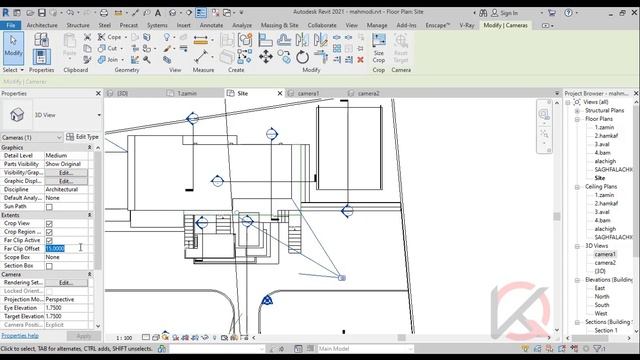The image size is (640, 360).
Task: Click Edit button for Visibility/Graphics Overrides
Action: pos(66,173)
